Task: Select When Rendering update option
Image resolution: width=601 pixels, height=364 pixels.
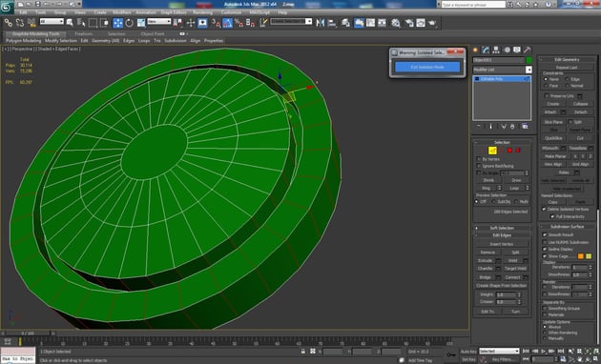Action: [x=545, y=333]
